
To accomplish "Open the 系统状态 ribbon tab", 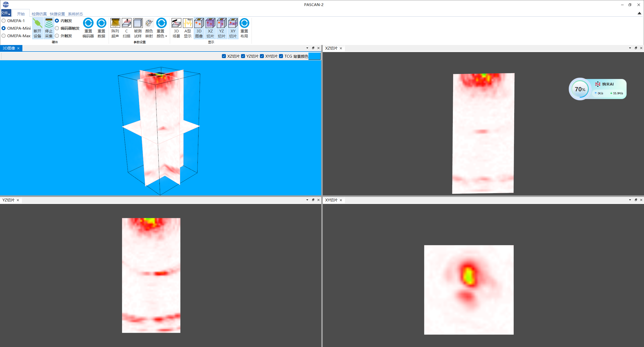I will coord(75,14).
